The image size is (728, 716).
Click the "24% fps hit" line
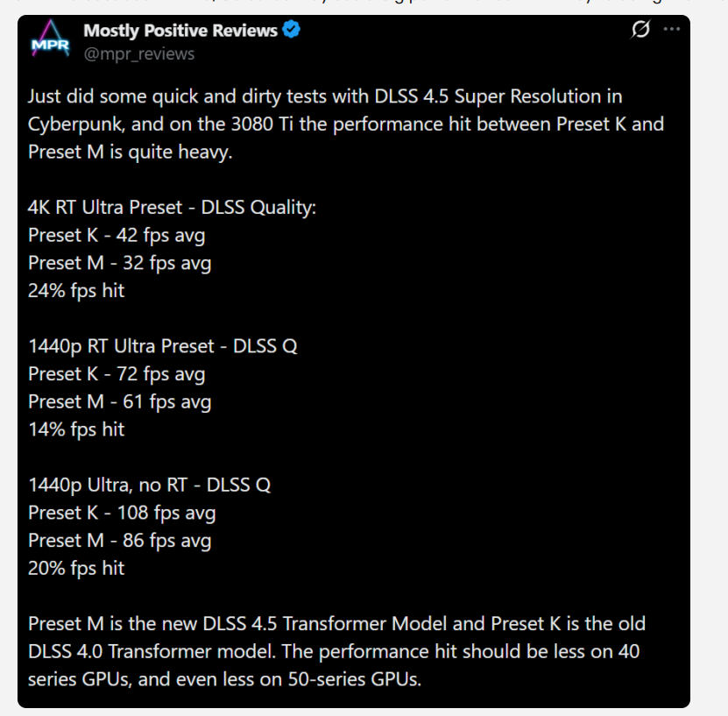click(76, 291)
